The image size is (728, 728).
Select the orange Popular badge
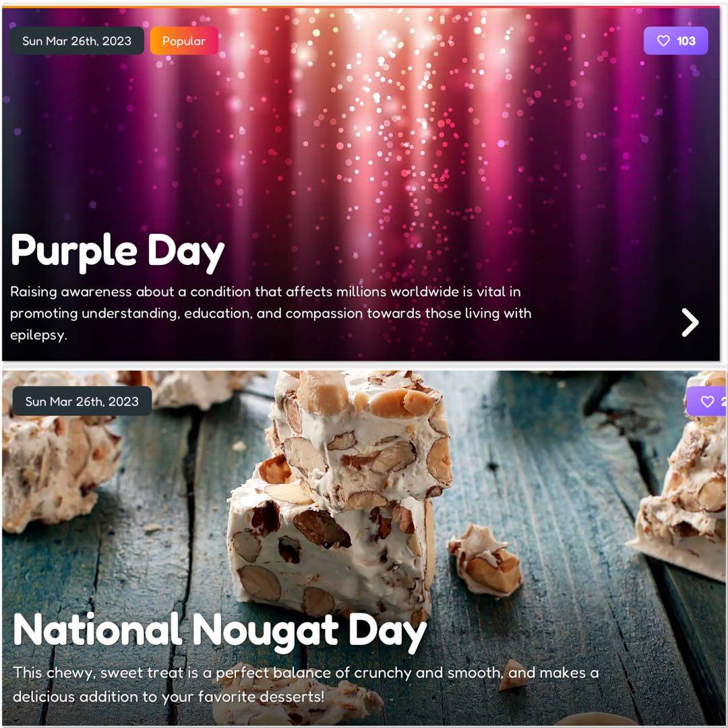184,41
